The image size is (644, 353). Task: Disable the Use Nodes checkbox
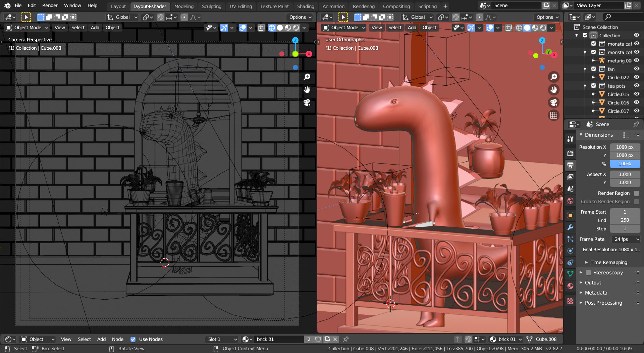click(133, 339)
